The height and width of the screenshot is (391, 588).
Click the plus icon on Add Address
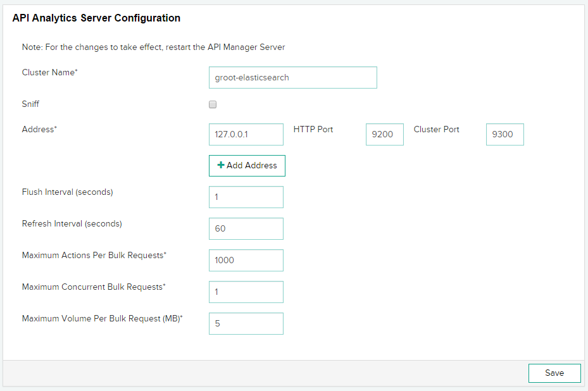tap(221, 165)
